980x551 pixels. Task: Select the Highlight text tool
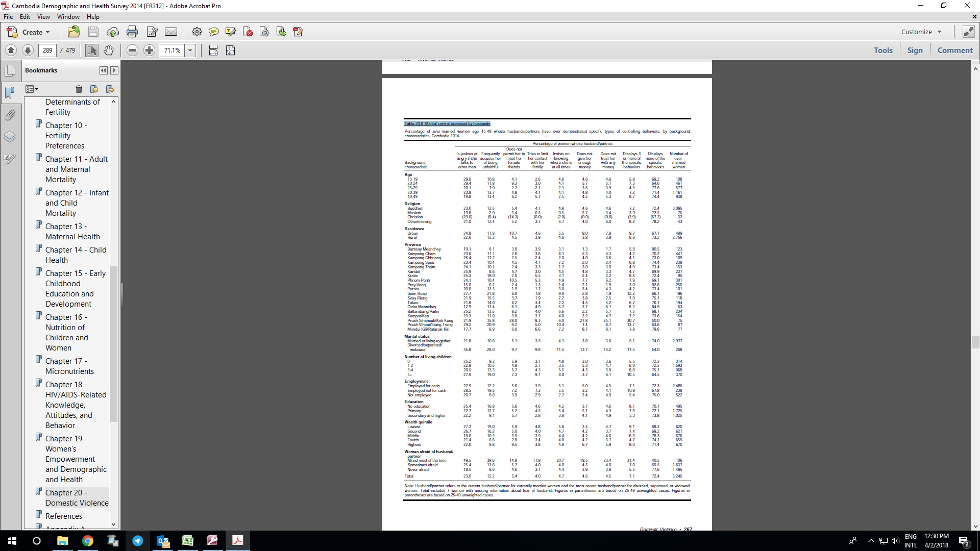(231, 32)
